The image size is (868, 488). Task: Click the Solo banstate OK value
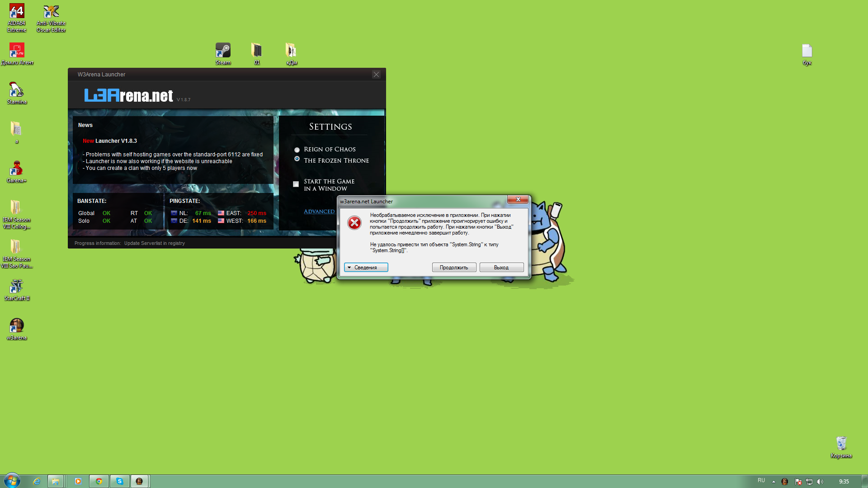coord(106,221)
